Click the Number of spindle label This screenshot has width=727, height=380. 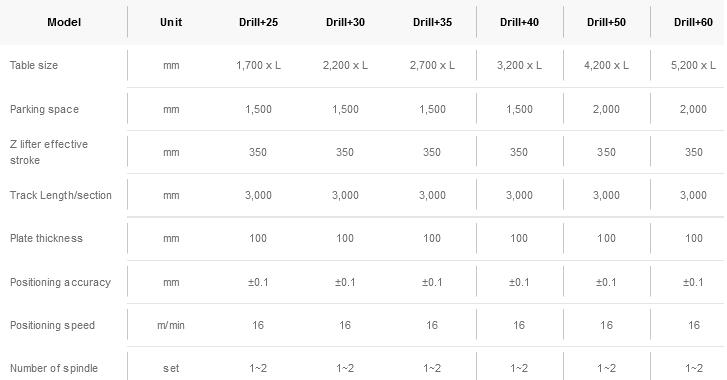54,368
